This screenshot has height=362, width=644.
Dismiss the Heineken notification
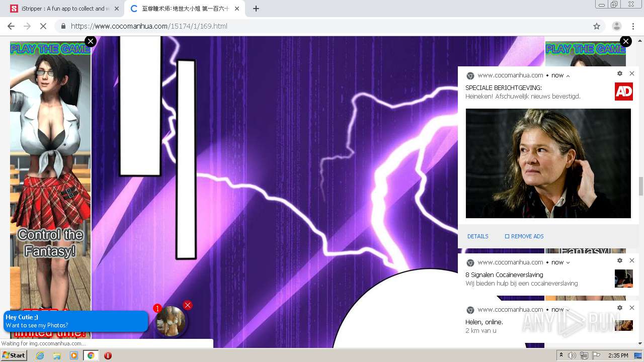pos(632,73)
